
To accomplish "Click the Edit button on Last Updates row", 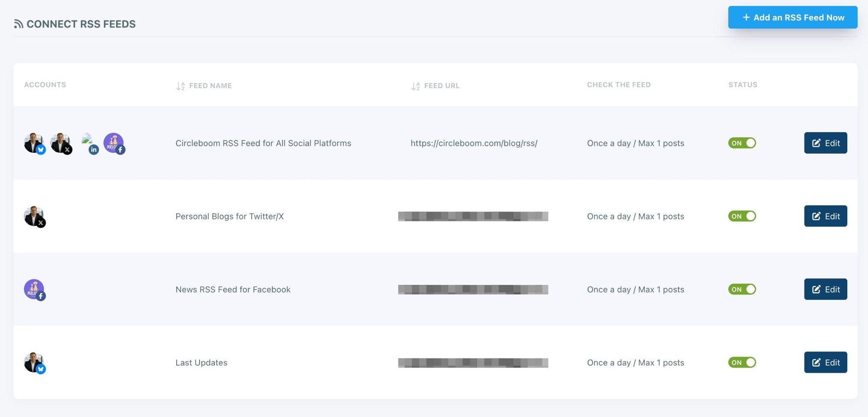I will tap(825, 362).
